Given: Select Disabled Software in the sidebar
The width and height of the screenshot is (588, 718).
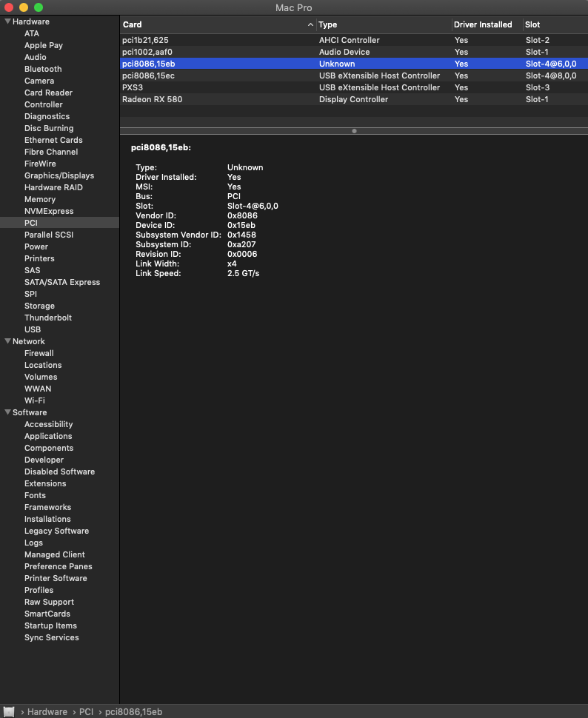Looking at the screenshot, I should click(x=59, y=472).
